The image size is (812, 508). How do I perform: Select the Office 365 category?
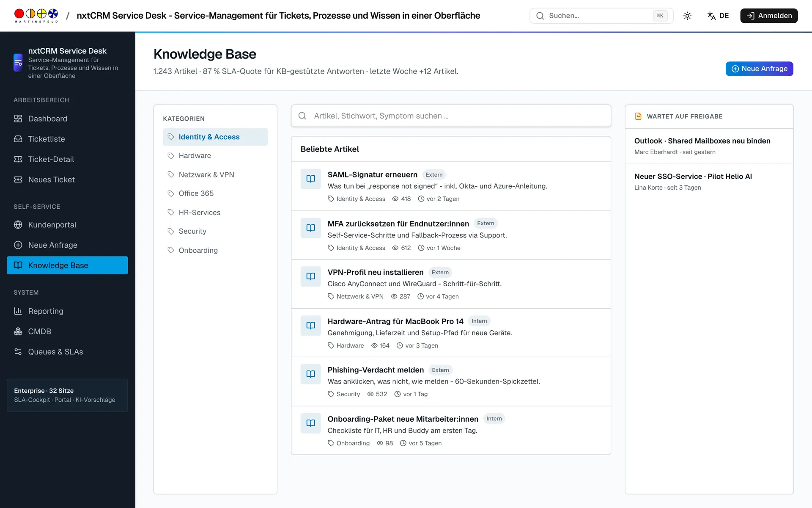pyautogui.click(x=215, y=193)
